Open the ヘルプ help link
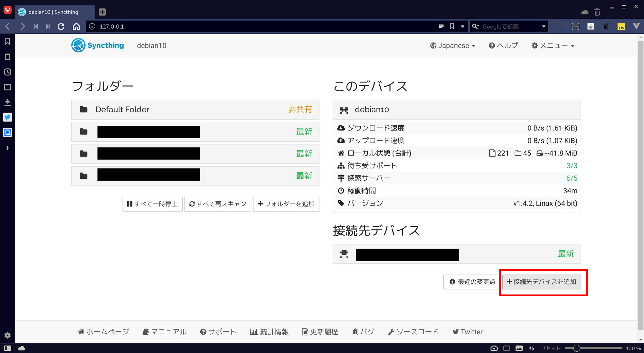The image size is (644, 353). [x=503, y=46]
